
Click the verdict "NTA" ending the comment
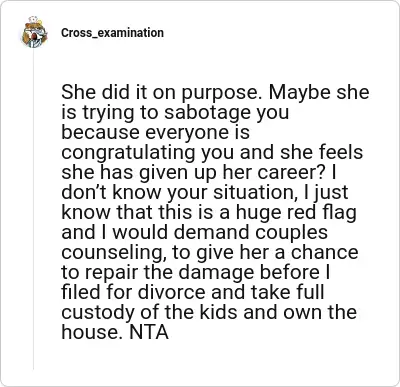[149, 332]
